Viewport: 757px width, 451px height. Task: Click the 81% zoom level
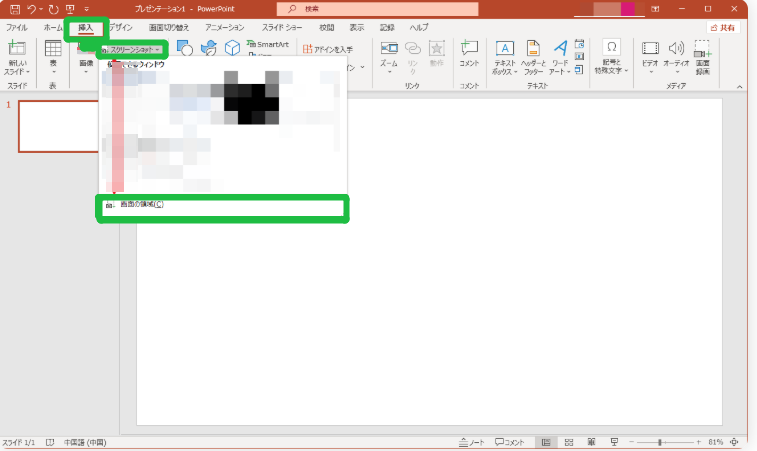pyautogui.click(x=715, y=442)
